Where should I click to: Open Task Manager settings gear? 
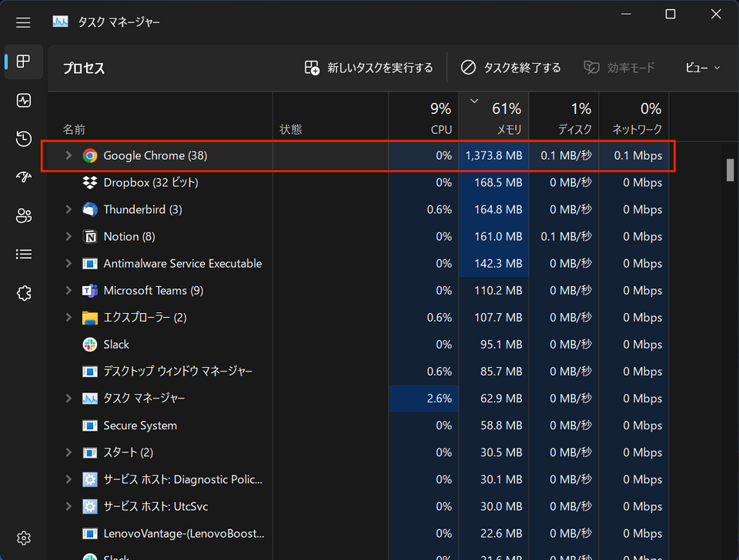(24, 538)
